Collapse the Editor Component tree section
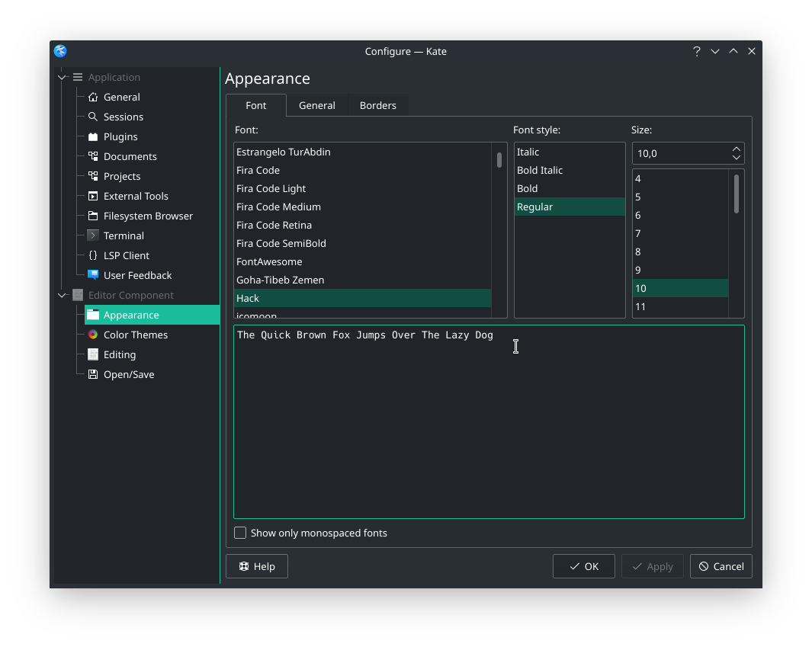The width and height of the screenshot is (812, 647). pyautogui.click(x=63, y=295)
